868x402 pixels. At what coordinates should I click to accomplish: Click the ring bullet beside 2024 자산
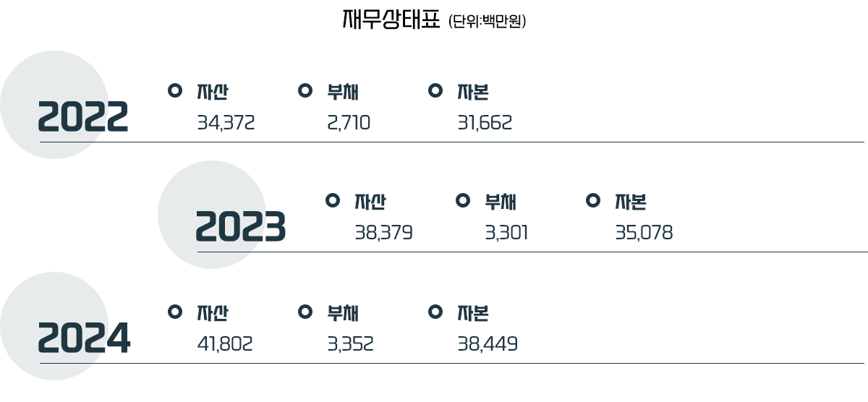(x=174, y=311)
